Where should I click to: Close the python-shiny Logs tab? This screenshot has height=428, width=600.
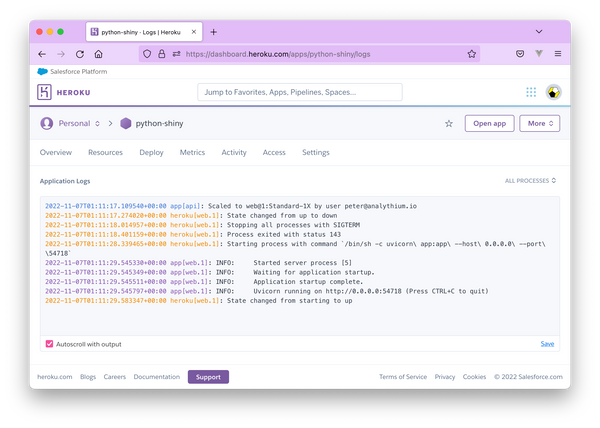click(194, 32)
